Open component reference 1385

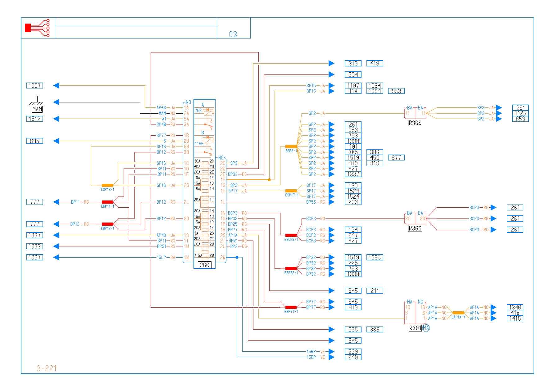pos(375,257)
